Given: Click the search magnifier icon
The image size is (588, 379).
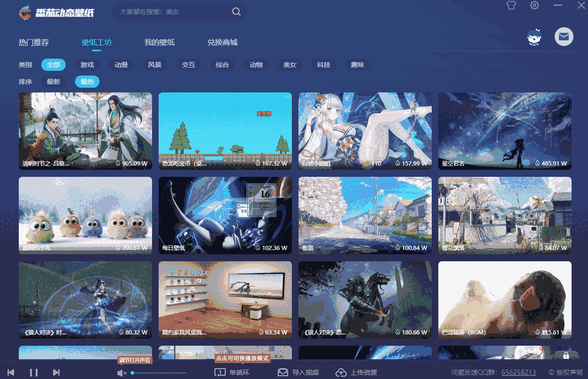Looking at the screenshot, I should [236, 12].
